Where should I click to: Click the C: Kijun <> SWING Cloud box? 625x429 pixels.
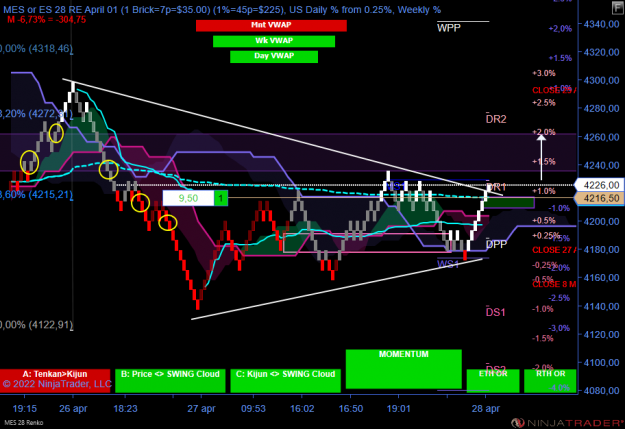(285, 381)
